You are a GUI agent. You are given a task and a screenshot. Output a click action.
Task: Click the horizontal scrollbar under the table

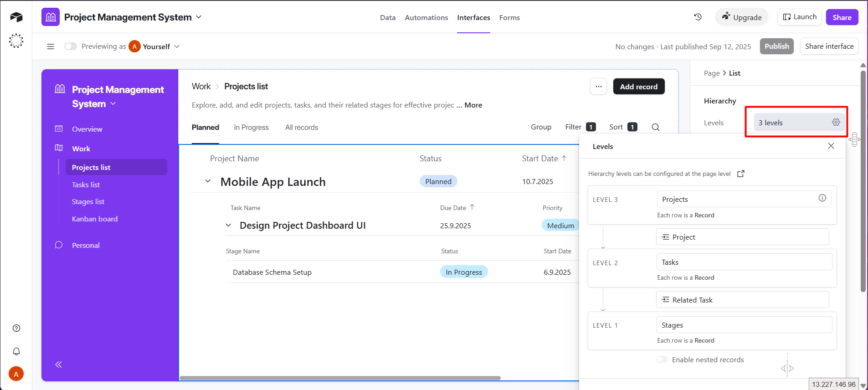pos(340,378)
